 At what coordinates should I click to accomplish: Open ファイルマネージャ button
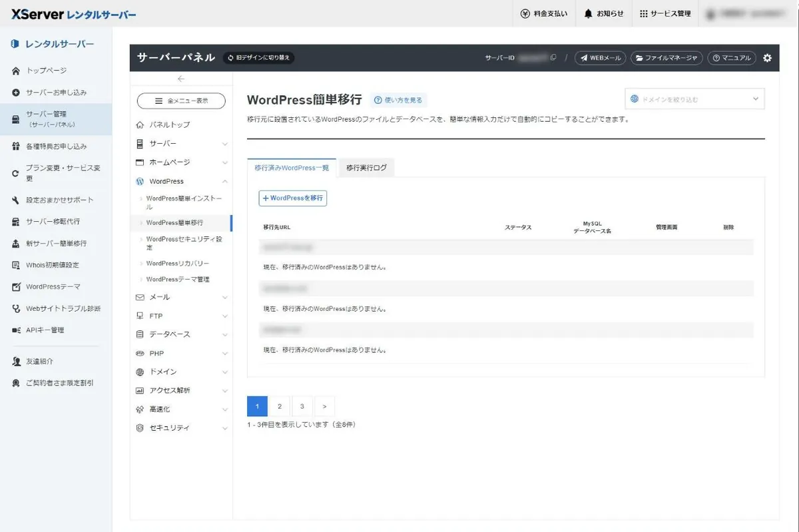point(666,58)
